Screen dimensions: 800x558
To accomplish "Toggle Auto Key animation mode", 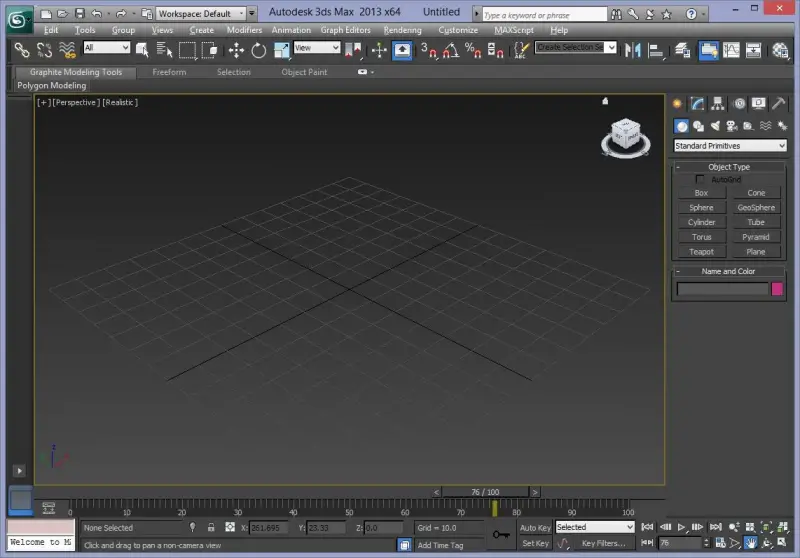I will click(535, 528).
